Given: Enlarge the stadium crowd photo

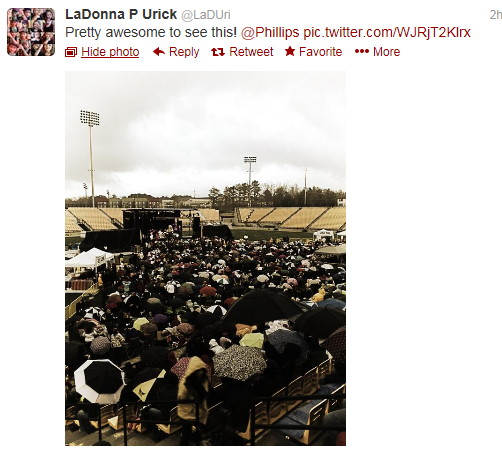Looking at the screenshot, I should (205, 258).
